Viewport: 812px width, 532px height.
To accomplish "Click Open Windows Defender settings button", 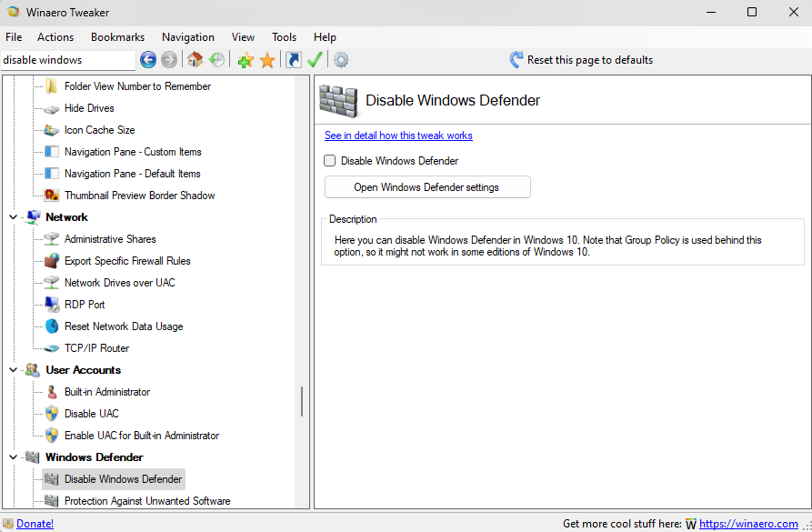I will coord(427,187).
